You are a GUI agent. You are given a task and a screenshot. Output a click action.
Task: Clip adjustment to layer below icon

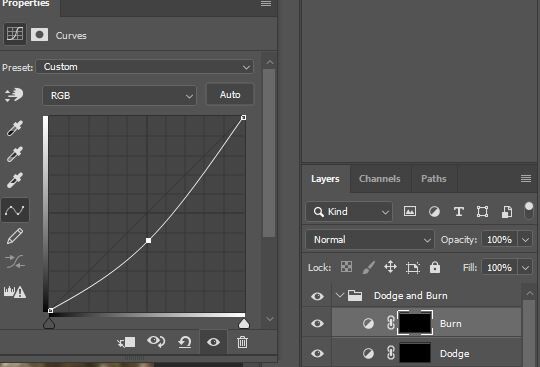pyautogui.click(x=126, y=342)
